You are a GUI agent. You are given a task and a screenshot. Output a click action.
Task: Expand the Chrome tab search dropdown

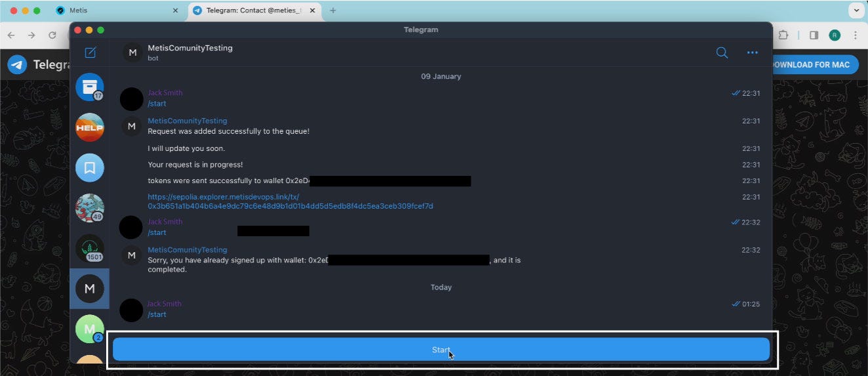click(x=856, y=10)
